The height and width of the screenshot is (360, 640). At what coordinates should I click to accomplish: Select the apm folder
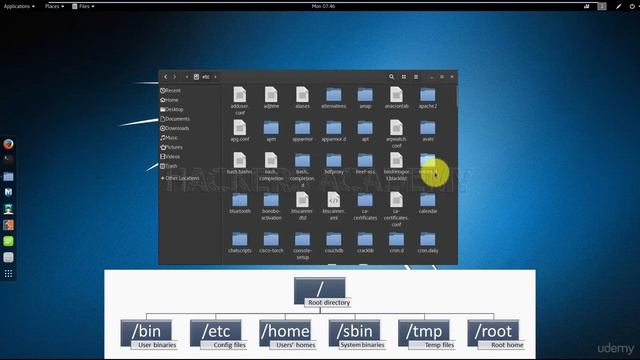coord(271,131)
